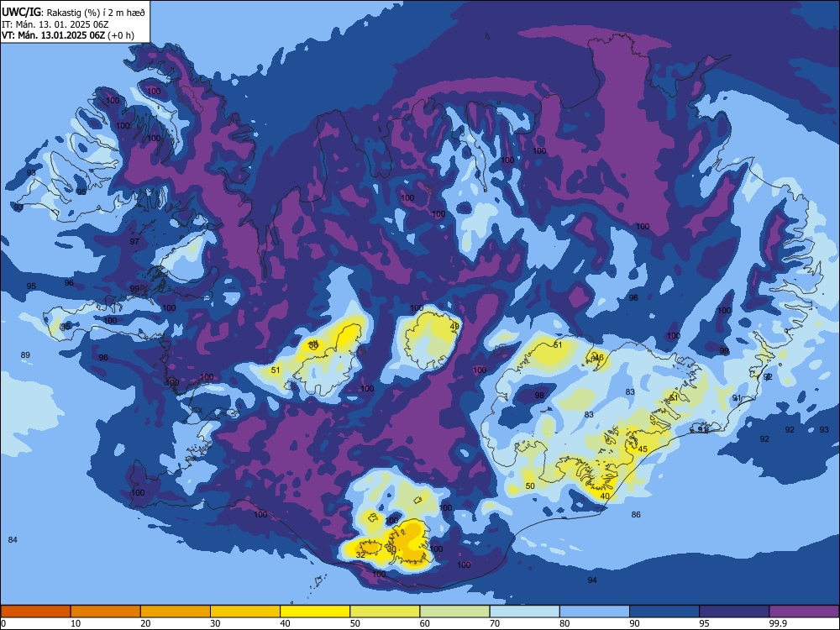Click the legend label '10'
840x630 pixels.
click(76, 623)
